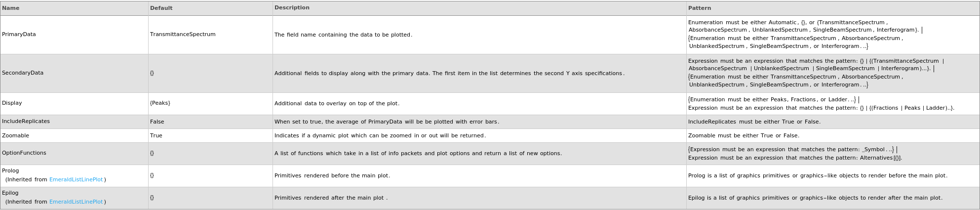Click the Description column header

[292, 8]
